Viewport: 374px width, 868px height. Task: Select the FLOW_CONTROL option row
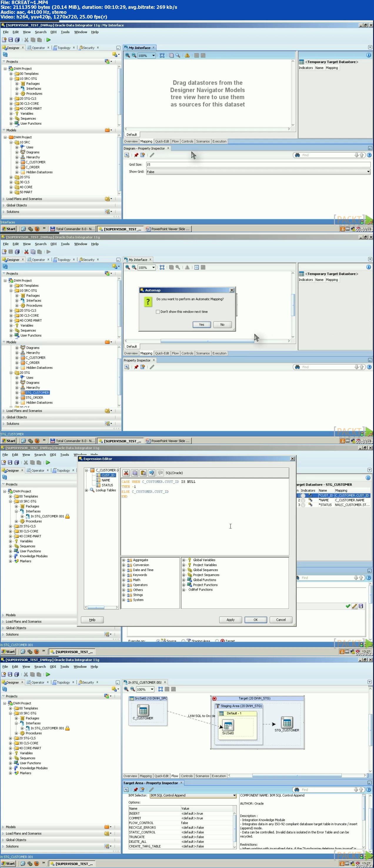pos(180,823)
